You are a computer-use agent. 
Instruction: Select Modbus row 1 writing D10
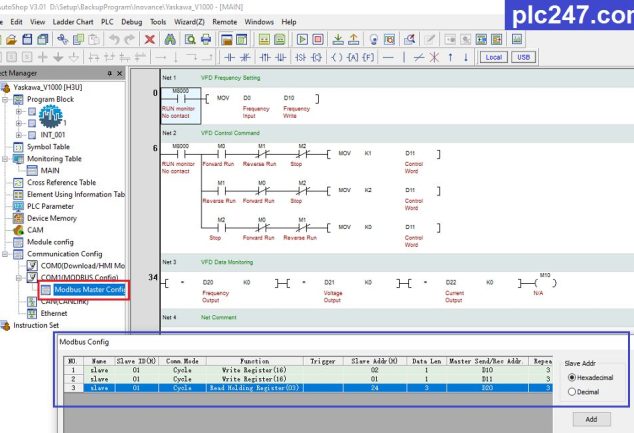click(x=308, y=370)
